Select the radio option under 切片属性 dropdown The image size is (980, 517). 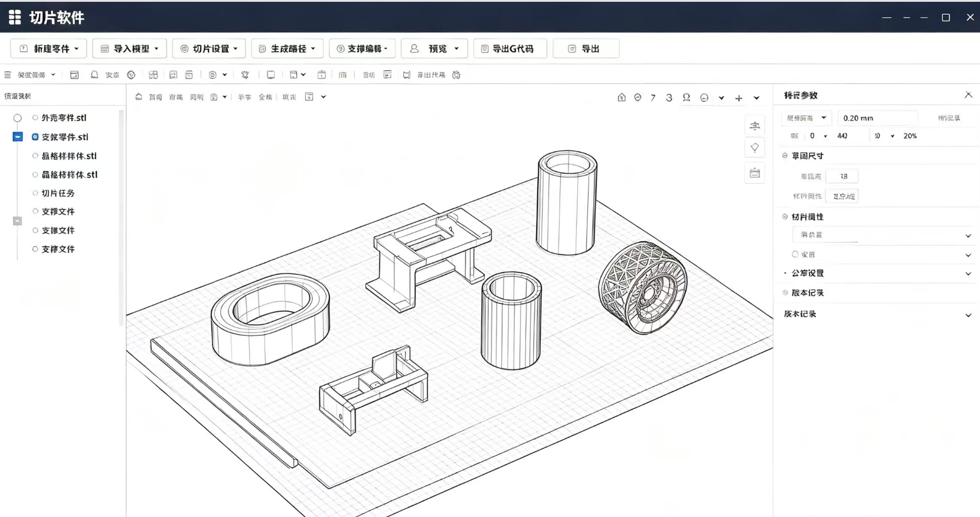(795, 254)
